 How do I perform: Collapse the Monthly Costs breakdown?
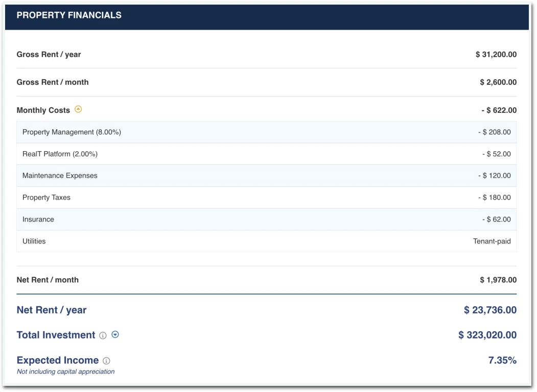78,109
